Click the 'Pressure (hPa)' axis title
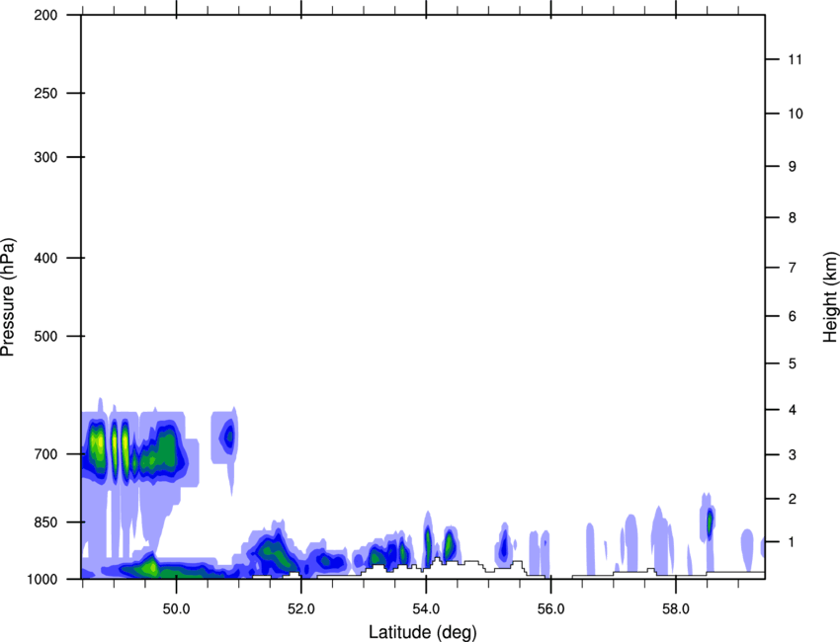This screenshot has width=840, height=642. tap(8, 297)
